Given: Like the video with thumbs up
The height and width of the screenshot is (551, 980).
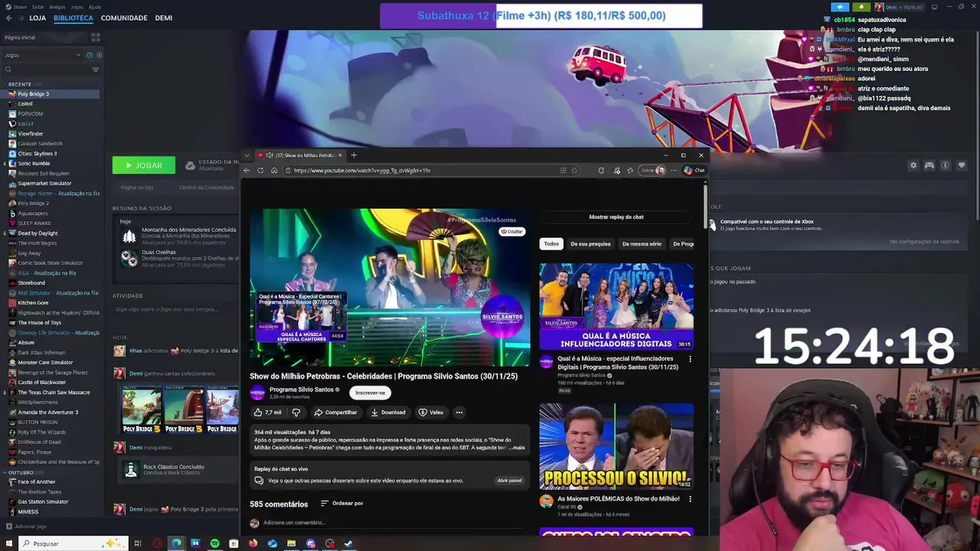Looking at the screenshot, I should click(268, 412).
